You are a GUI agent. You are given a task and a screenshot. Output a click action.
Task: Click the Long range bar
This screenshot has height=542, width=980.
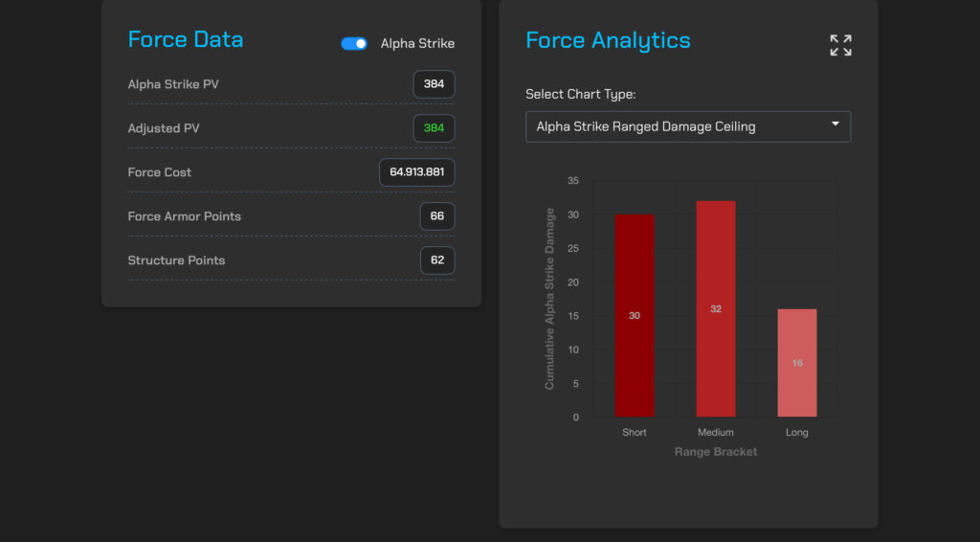tap(797, 363)
